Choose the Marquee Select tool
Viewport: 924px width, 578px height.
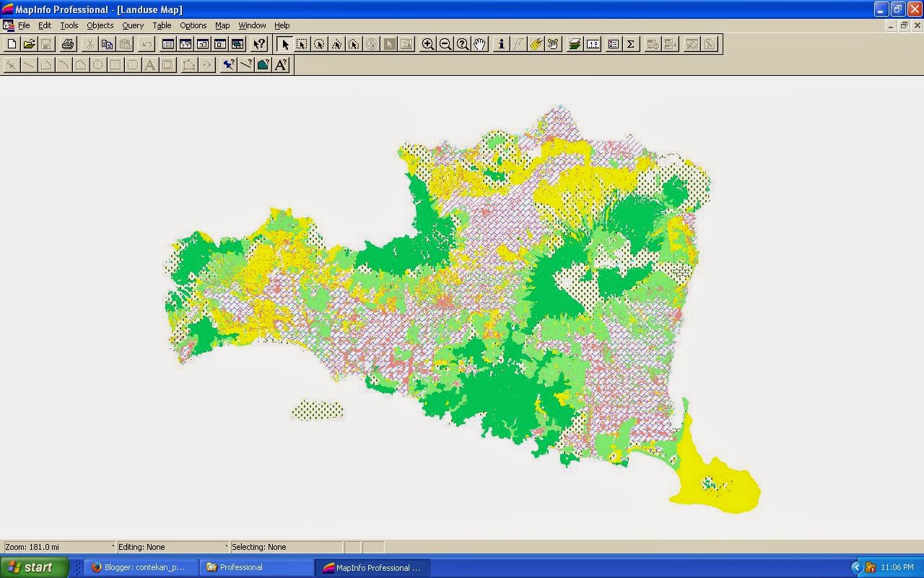click(x=302, y=44)
